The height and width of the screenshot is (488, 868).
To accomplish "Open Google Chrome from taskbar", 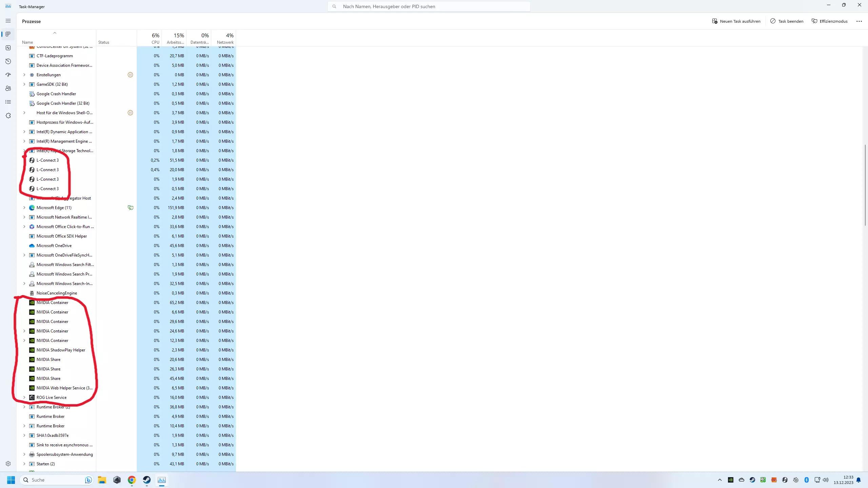I will (132, 480).
